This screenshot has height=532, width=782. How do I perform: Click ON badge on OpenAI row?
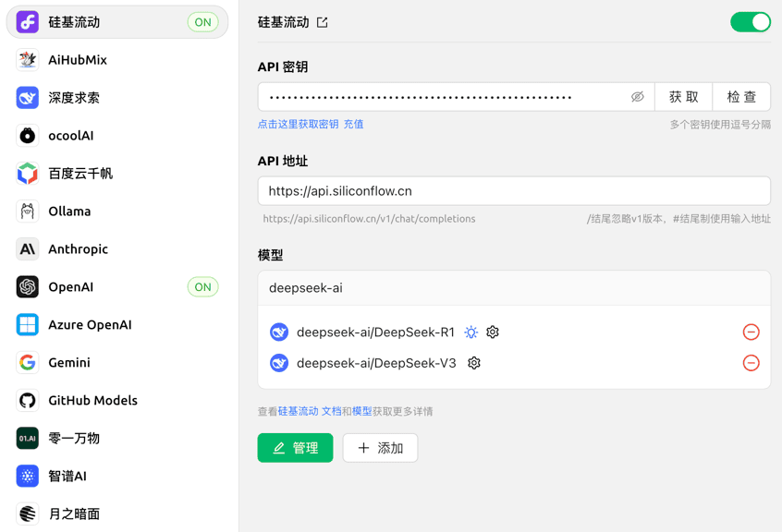pyautogui.click(x=203, y=287)
